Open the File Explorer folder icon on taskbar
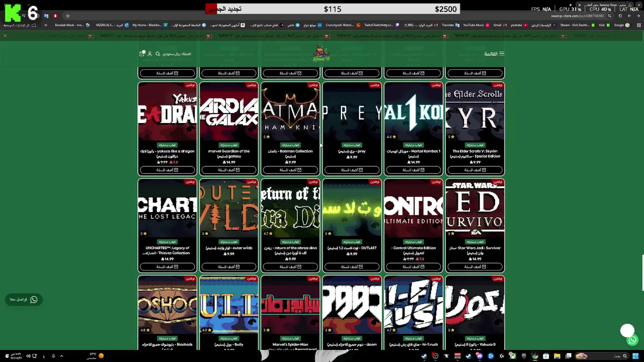 (x=557, y=356)
